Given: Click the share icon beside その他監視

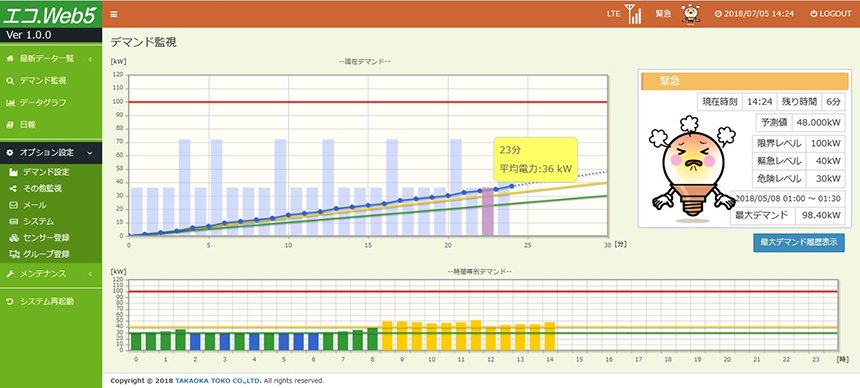Looking at the screenshot, I should point(14,189).
